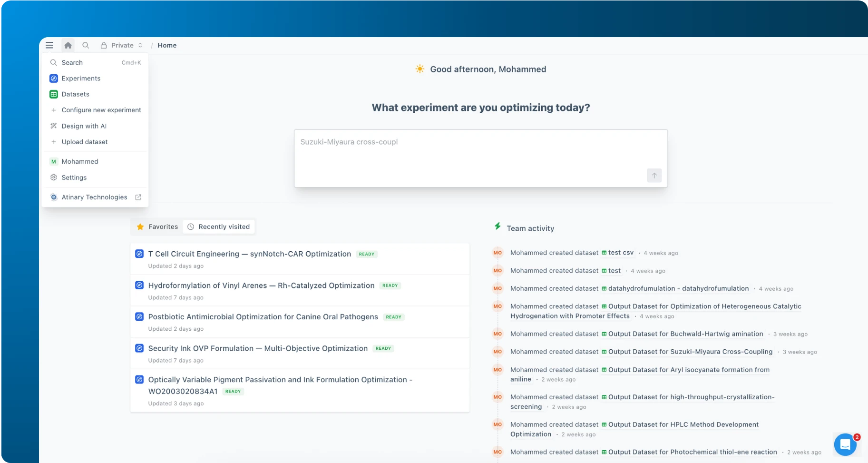Screen dimensions: 868x463
Task: Open Settings gear menu item
Action: 74,177
